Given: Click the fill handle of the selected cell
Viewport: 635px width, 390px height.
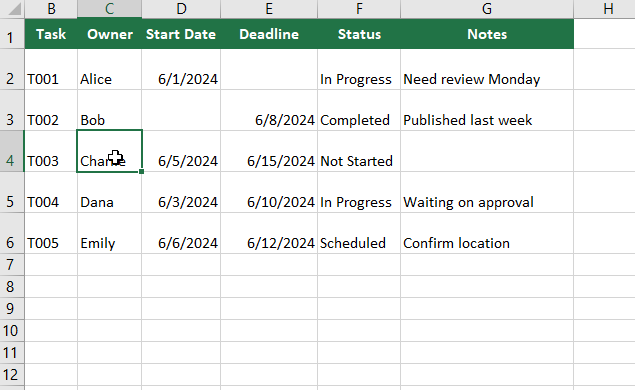Looking at the screenshot, I should click(x=141, y=172).
